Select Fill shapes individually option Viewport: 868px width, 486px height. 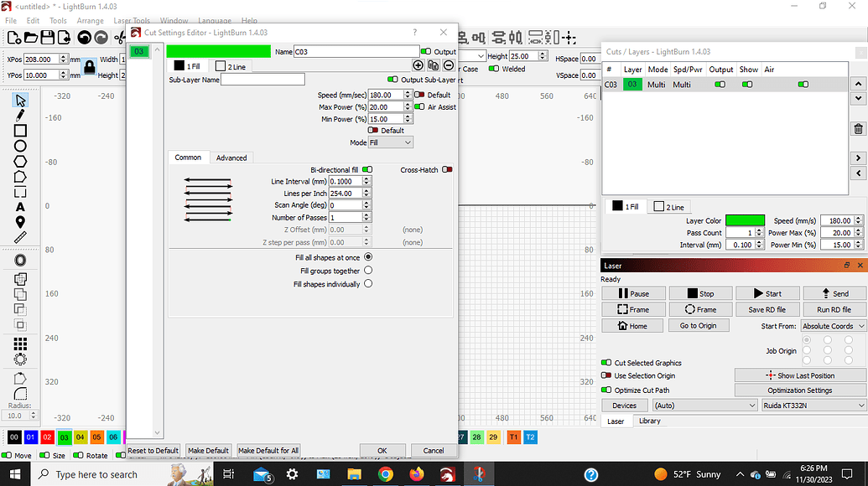[368, 283]
